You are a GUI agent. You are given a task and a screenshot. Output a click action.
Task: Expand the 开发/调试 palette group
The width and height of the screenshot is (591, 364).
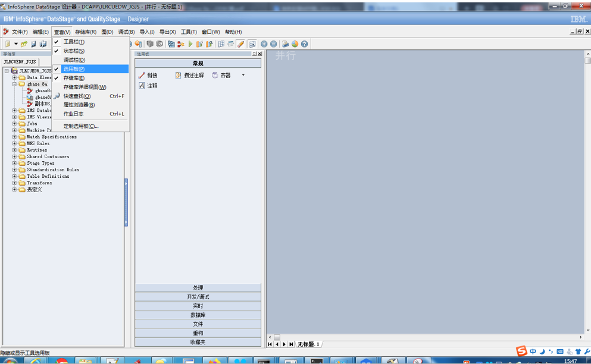198,297
